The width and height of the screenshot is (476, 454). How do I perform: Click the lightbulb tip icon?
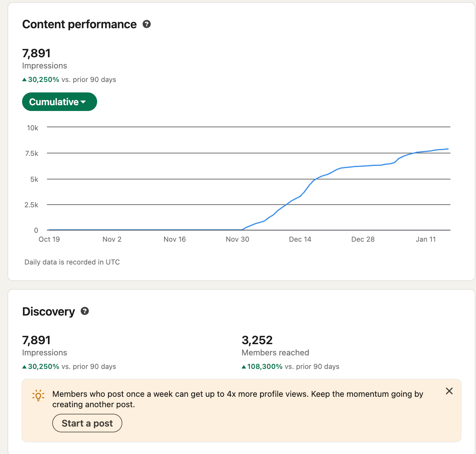38,395
